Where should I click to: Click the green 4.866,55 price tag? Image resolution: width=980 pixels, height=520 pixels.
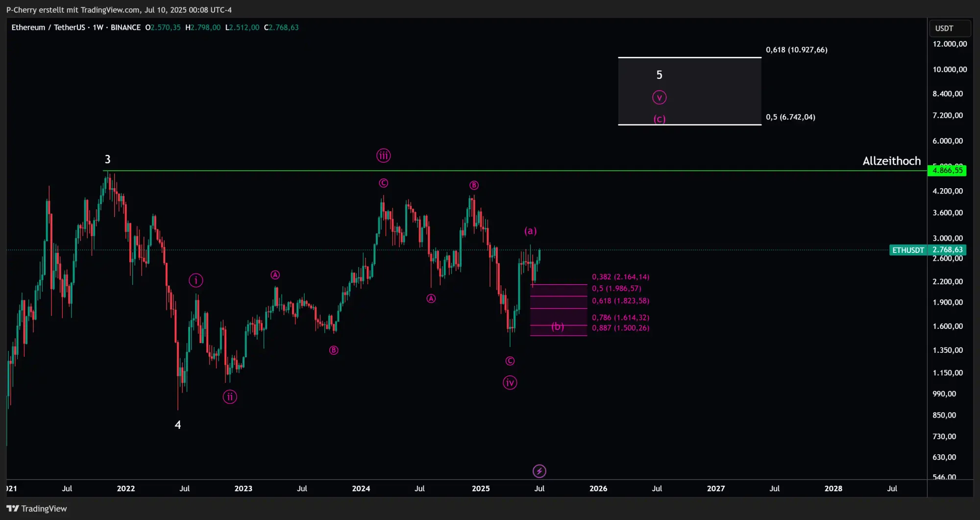click(x=947, y=171)
